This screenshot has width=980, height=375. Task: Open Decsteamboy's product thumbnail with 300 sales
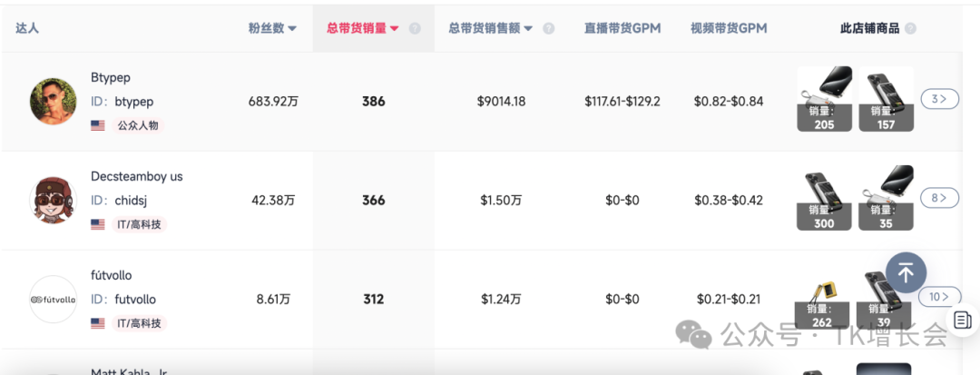pos(824,198)
